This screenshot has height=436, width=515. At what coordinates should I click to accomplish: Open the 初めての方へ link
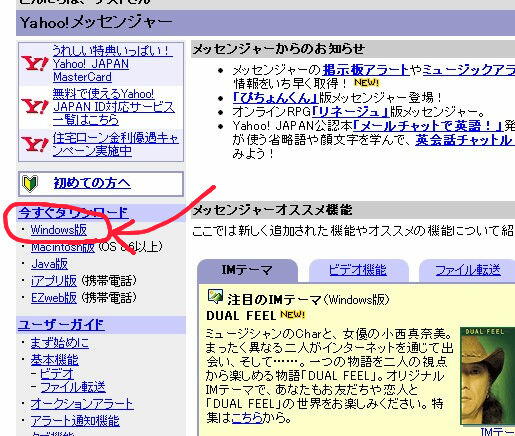click(x=92, y=183)
